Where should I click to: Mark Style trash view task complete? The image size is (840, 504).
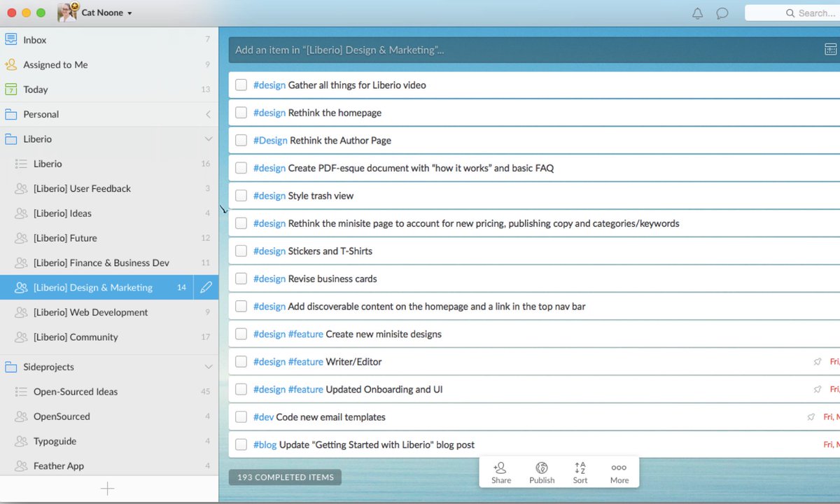coord(241,195)
